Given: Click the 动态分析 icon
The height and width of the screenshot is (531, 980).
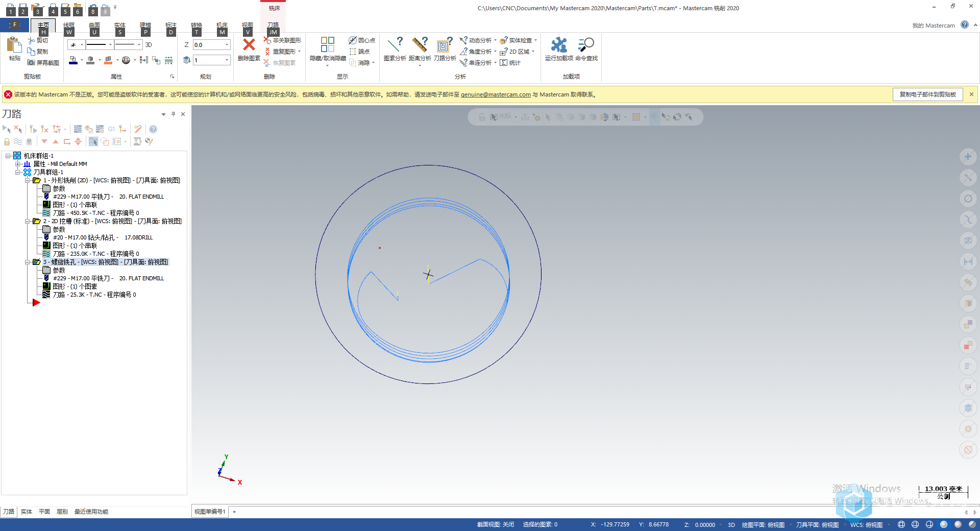Looking at the screenshot, I should (x=463, y=40).
